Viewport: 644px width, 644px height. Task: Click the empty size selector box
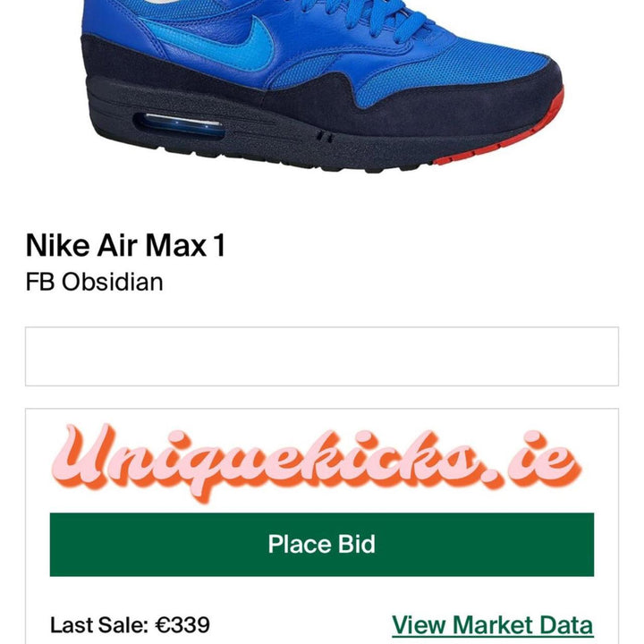(322, 356)
